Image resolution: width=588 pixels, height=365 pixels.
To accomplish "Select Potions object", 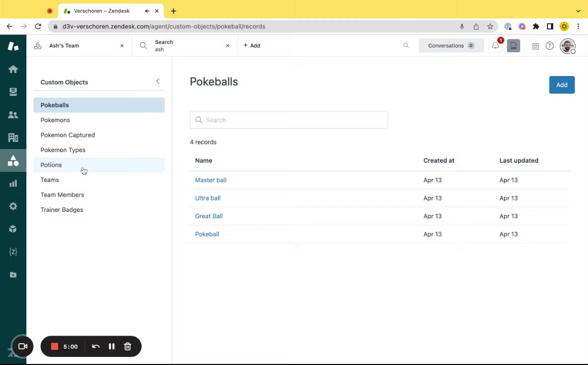I will pyautogui.click(x=99, y=165).
